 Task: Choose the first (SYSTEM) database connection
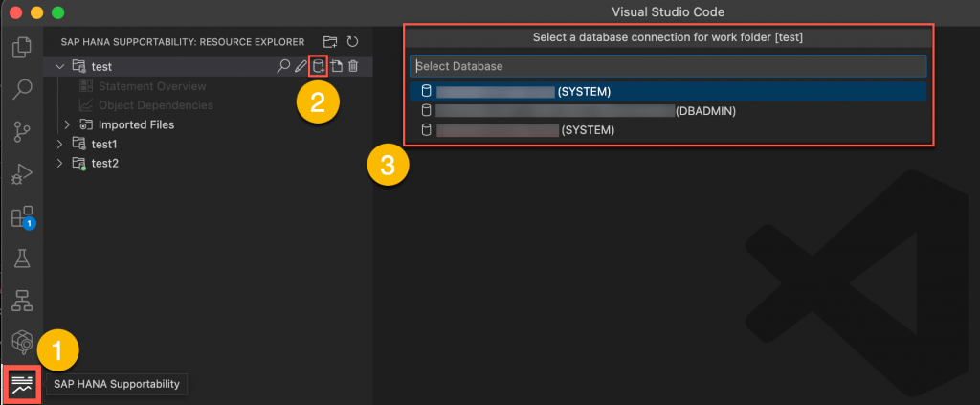(667, 91)
